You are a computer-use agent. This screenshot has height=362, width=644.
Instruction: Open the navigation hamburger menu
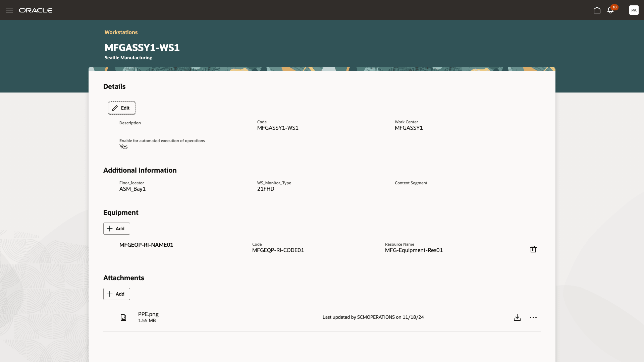click(9, 10)
